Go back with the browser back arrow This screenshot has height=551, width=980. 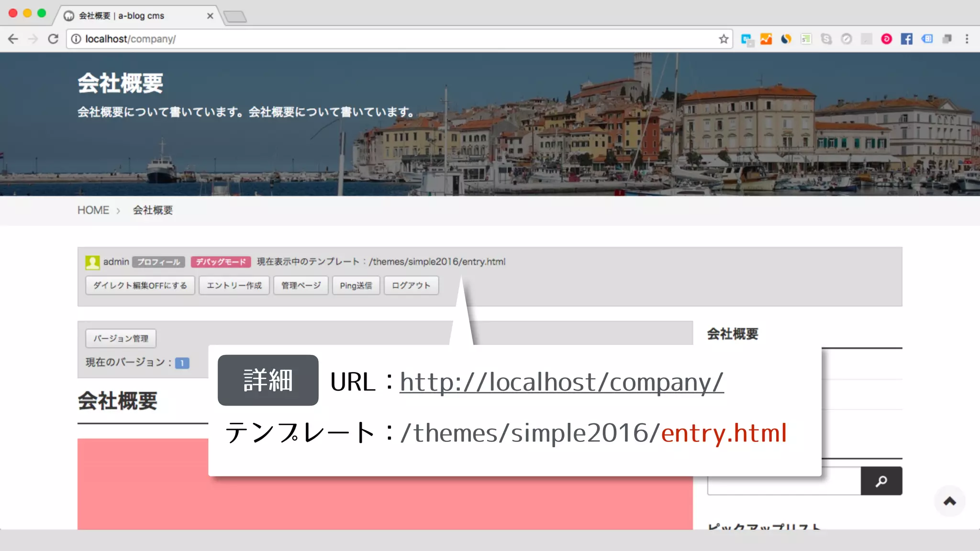pyautogui.click(x=13, y=39)
